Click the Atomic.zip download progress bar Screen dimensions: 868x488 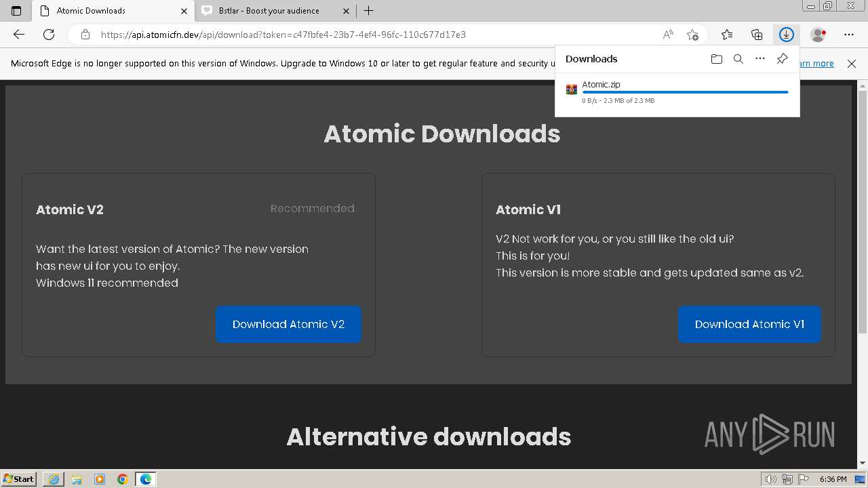pos(685,91)
